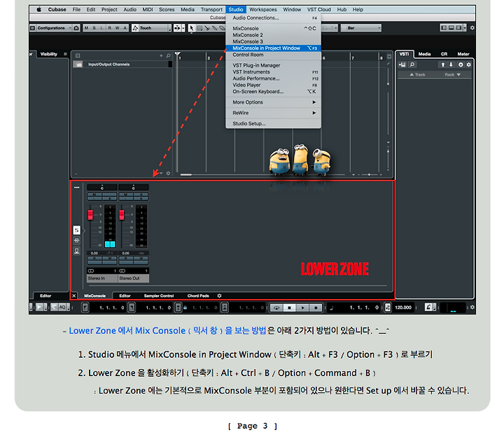Open the Transport menu in menu bar

click(x=211, y=9)
